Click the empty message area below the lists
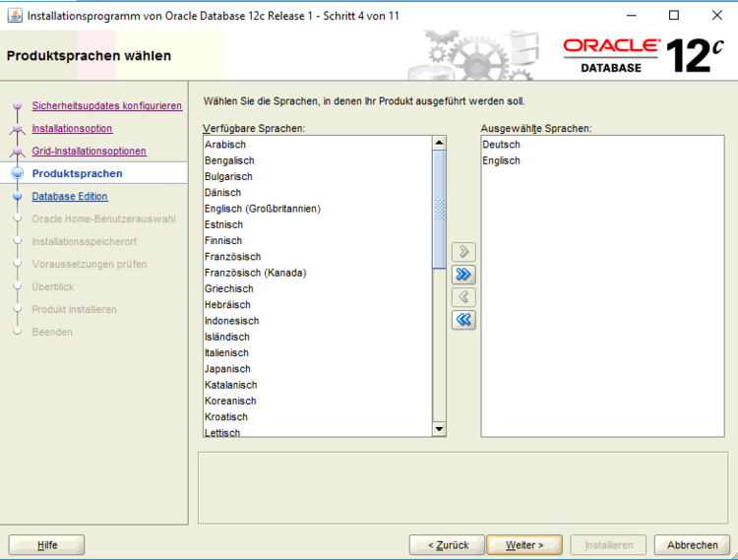Image resolution: width=738 pixels, height=560 pixels. coord(462,488)
